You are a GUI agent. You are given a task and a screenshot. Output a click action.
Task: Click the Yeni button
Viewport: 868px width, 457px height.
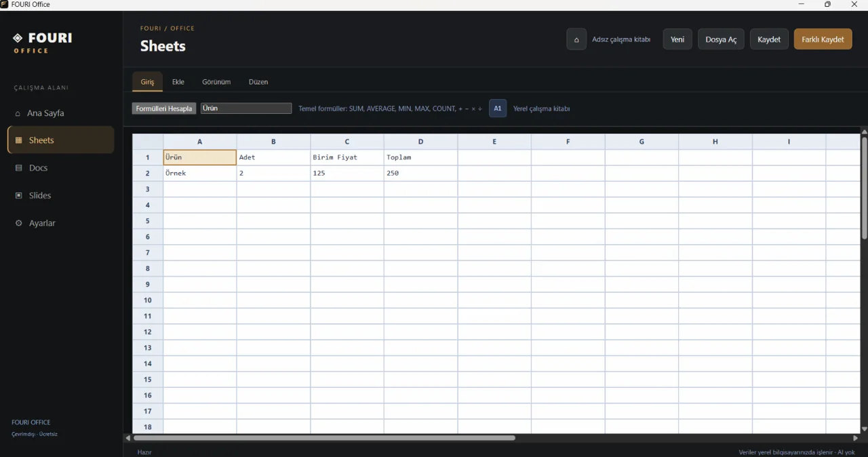click(x=677, y=39)
